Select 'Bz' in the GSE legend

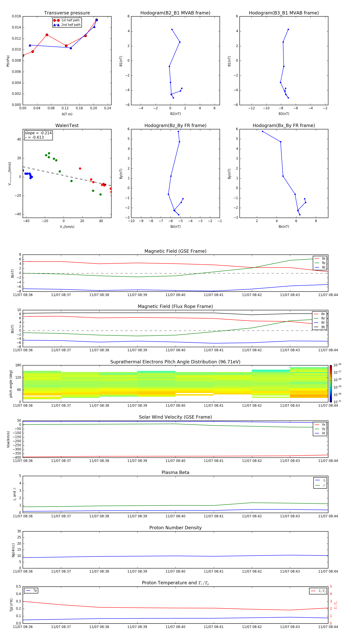click(x=320, y=267)
